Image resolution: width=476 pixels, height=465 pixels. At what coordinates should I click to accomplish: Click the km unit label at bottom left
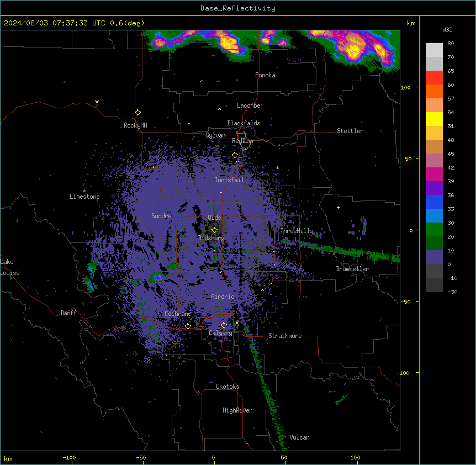8,459
